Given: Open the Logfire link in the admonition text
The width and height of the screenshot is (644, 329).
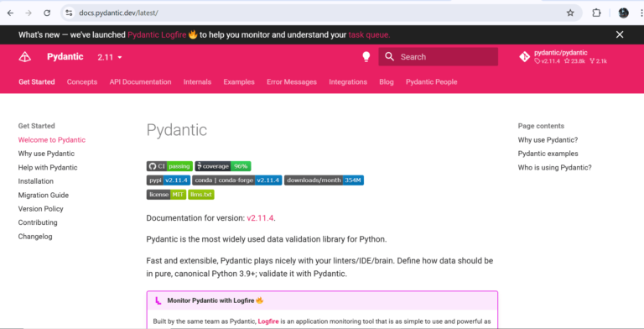Looking at the screenshot, I should [268, 321].
